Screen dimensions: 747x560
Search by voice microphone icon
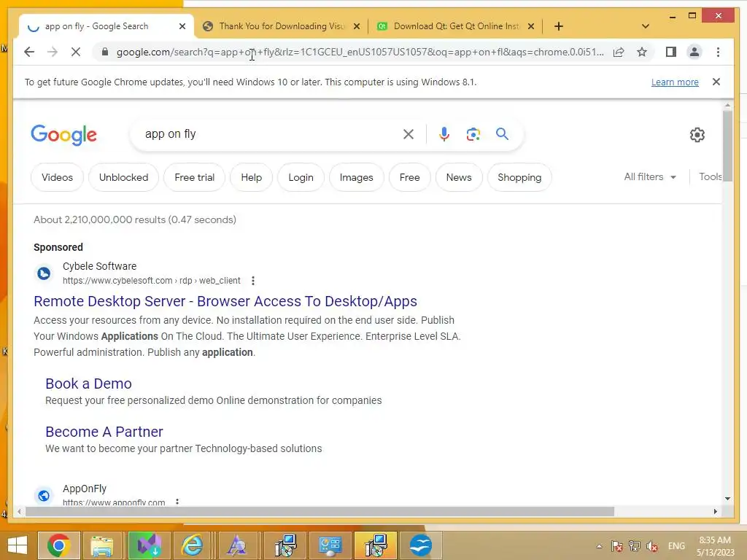(444, 134)
